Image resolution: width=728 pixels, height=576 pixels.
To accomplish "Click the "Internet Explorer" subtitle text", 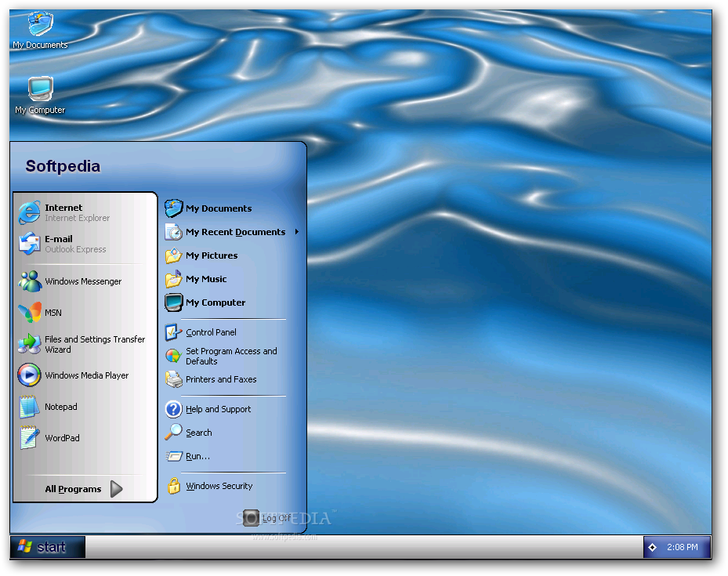I will (77, 218).
